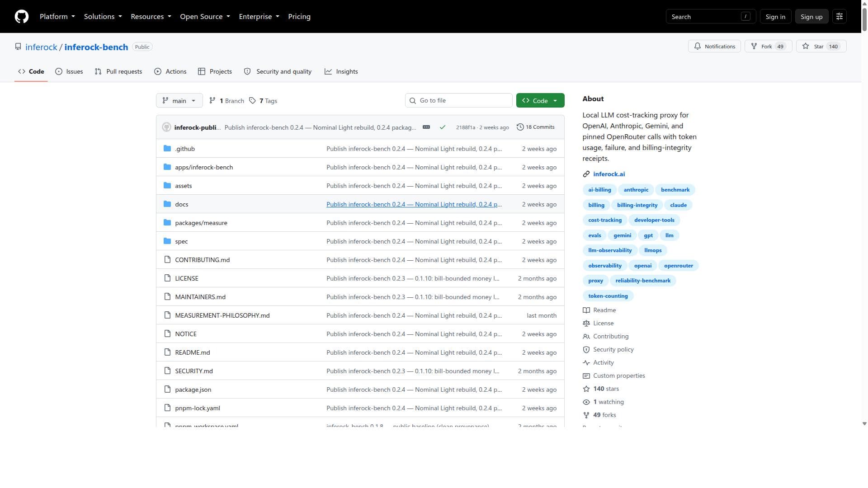868x488 pixels.
Task: Switch to the Issues tab
Action: click(69, 71)
